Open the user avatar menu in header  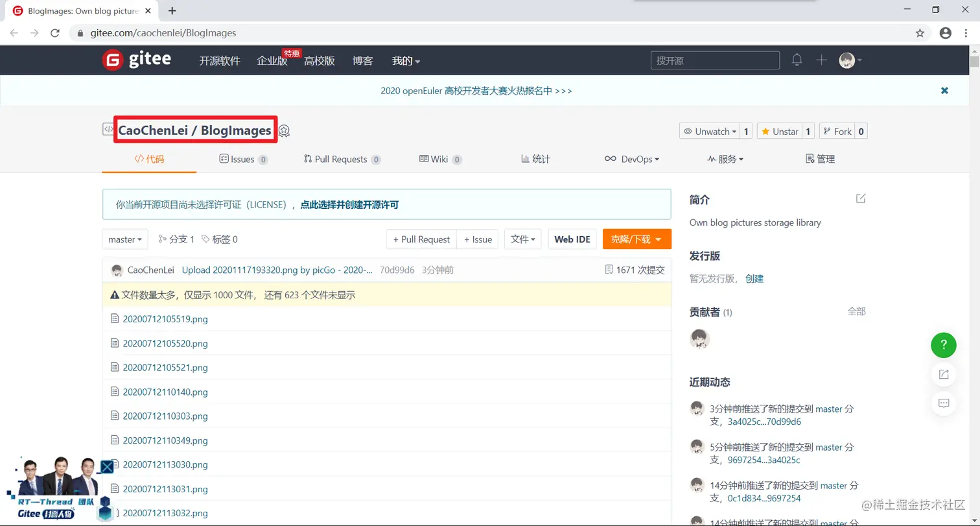[850, 60]
